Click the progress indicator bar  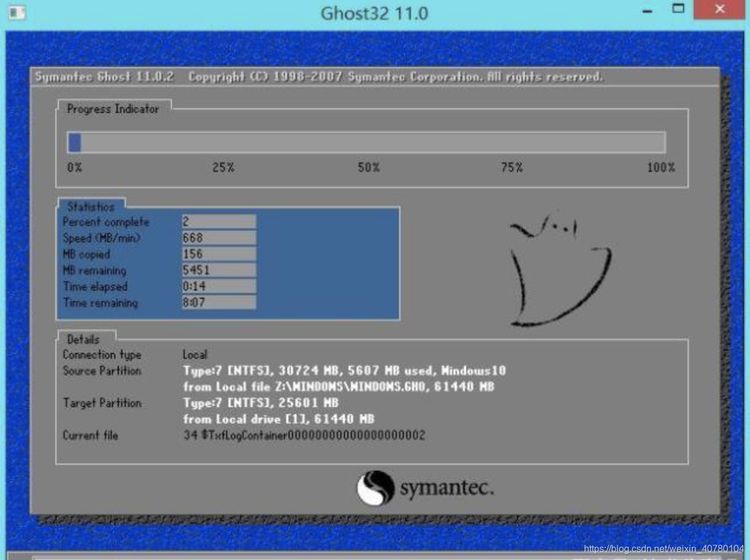pyautogui.click(x=367, y=142)
